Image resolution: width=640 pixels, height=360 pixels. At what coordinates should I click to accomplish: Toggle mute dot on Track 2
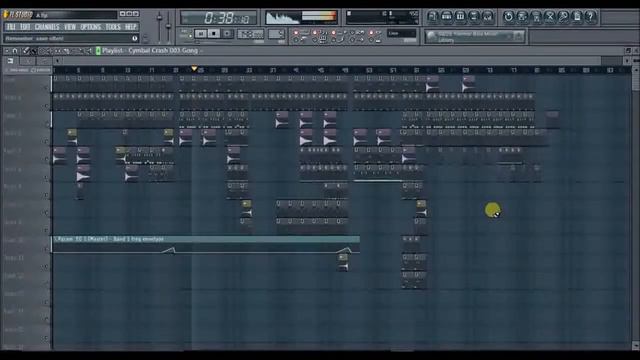coord(46,106)
